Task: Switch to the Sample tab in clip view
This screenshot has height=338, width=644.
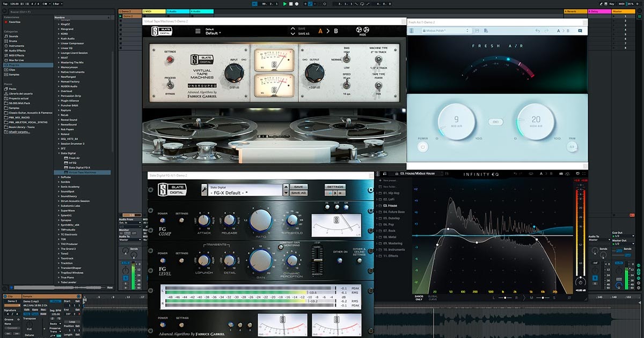Action: (27, 296)
